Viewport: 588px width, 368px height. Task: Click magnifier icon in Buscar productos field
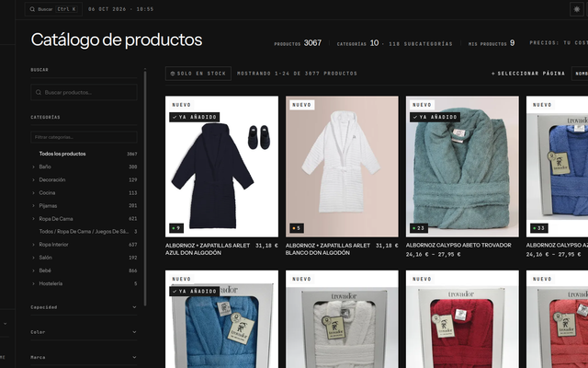[39, 92]
